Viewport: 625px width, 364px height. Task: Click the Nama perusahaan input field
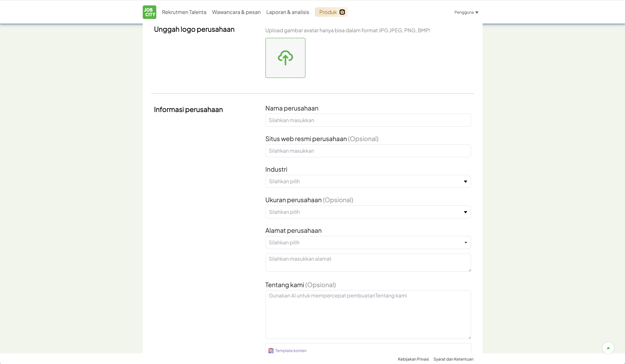(x=368, y=120)
